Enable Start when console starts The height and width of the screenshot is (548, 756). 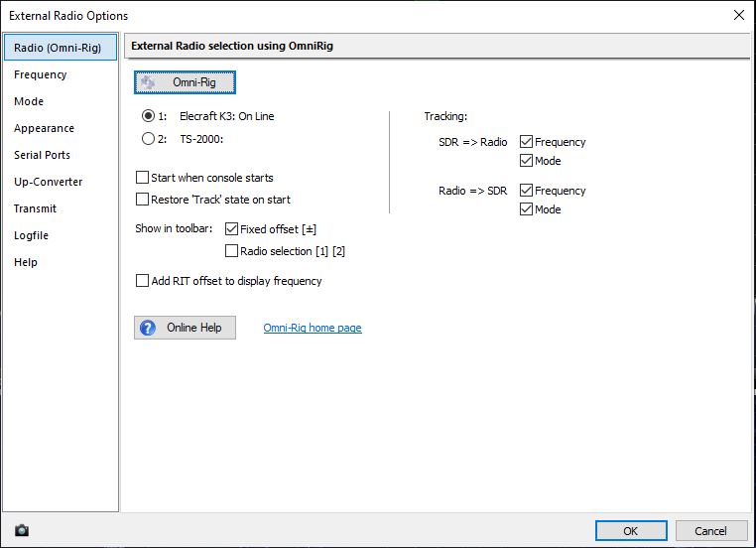click(142, 178)
